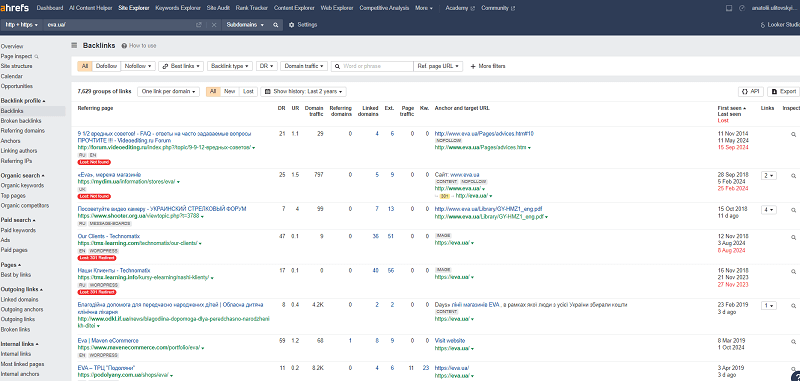
Task: Go to the Dashboard menu
Action: (x=50, y=8)
